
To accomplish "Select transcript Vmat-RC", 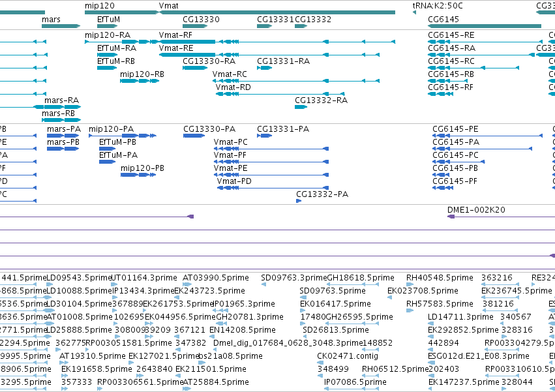I will (230, 74).
